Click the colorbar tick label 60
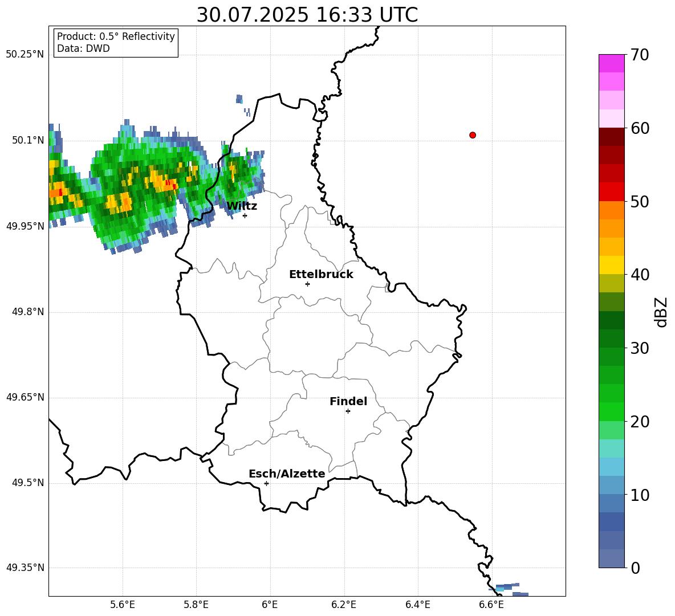The height and width of the screenshot is (616, 675). [x=640, y=128]
